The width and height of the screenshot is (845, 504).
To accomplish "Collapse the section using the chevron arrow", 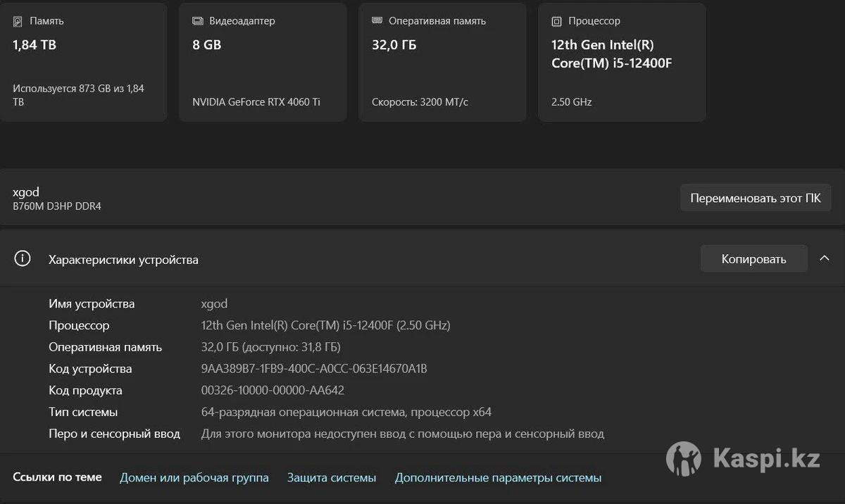I will pos(825,258).
